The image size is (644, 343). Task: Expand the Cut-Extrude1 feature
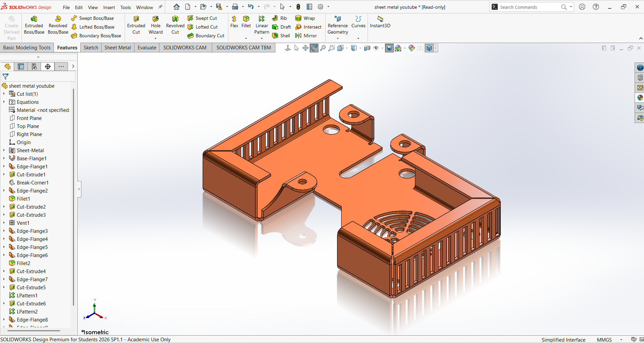pyautogui.click(x=4, y=174)
